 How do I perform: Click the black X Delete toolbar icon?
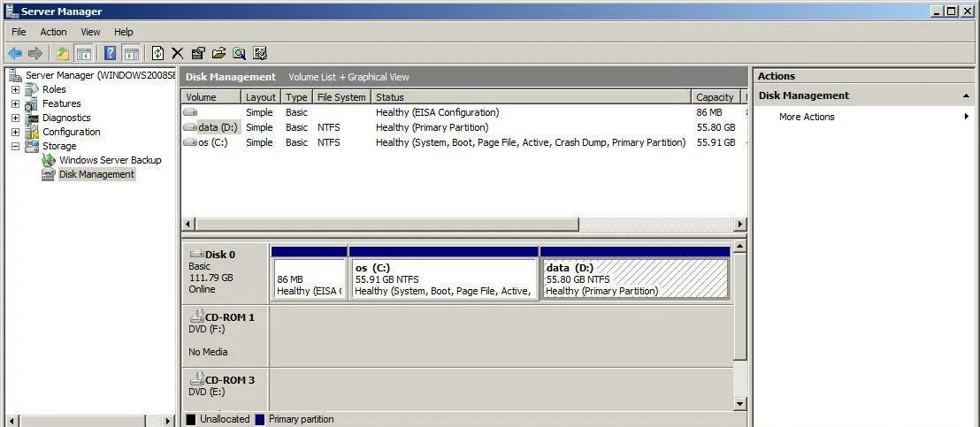coord(178,54)
